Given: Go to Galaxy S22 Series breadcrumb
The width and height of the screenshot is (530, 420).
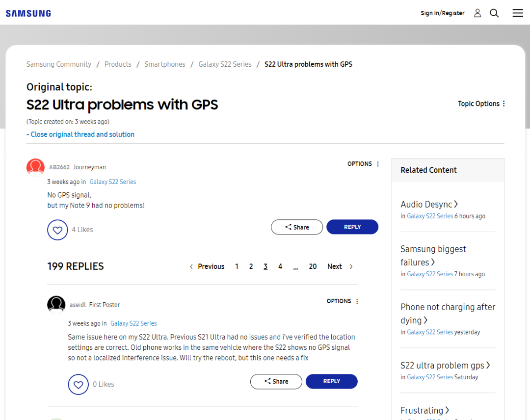Looking at the screenshot, I should point(225,64).
